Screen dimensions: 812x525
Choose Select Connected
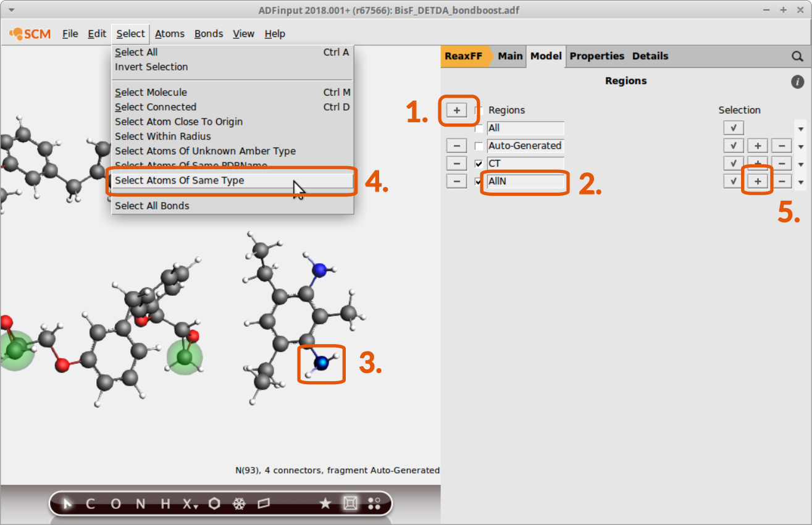[232, 107]
